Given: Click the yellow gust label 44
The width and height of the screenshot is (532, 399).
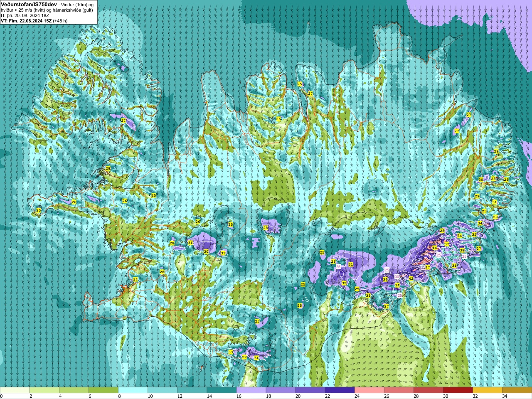Looking at the screenshot, I should click(434, 248).
